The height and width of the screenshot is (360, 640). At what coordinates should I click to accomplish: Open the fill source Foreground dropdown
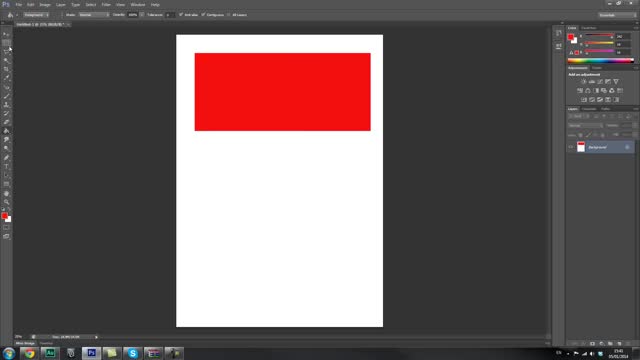click(36, 15)
